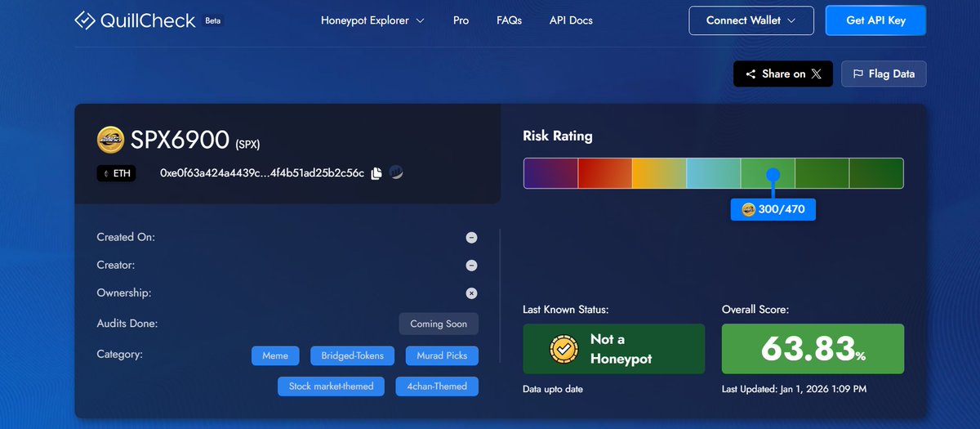Image resolution: width=980 pixels, height=429 pixels.
Task: Open API Docs
Action: (571, 20)
